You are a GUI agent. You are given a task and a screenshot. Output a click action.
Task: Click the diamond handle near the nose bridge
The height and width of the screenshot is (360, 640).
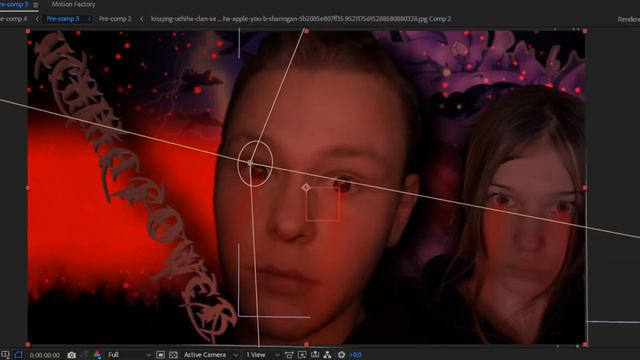click(x=306, y=187)
